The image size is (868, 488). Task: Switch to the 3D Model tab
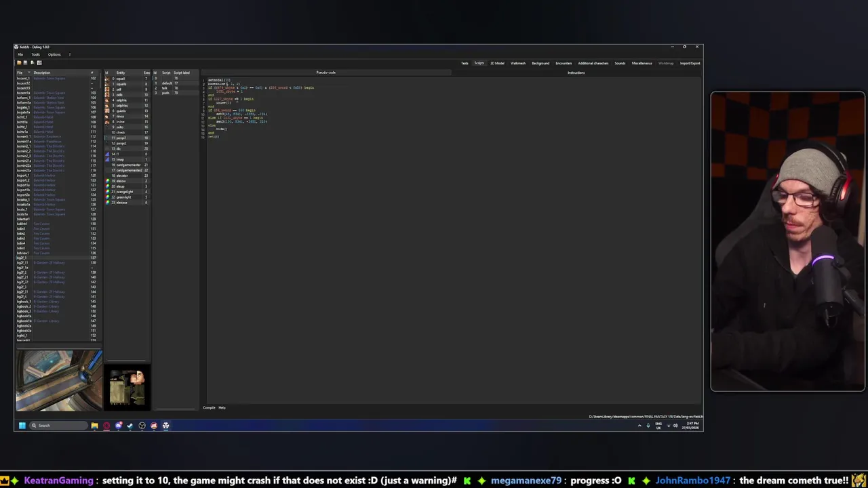[497, 63]
